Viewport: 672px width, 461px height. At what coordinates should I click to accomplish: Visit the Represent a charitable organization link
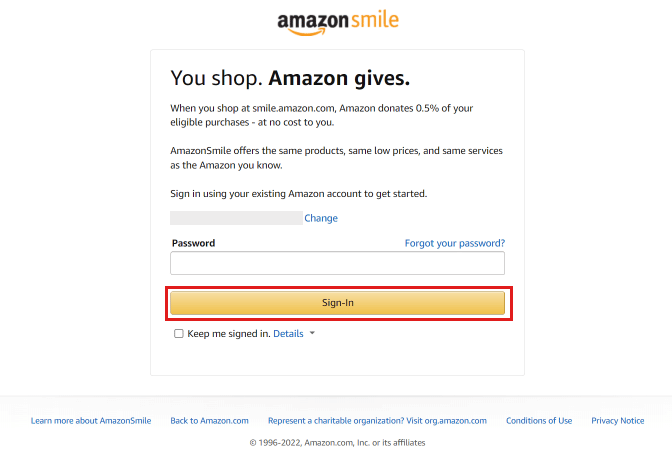tap(377, 421)
